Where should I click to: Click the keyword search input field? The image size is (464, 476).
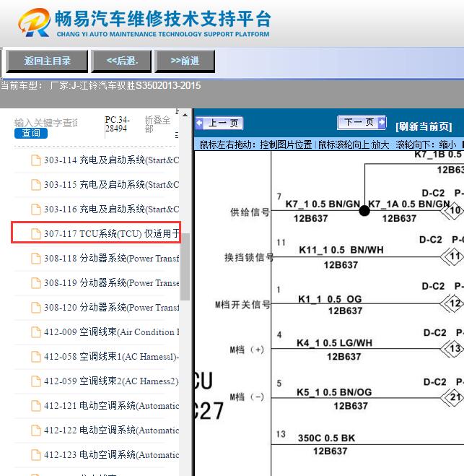click(46, 123)
